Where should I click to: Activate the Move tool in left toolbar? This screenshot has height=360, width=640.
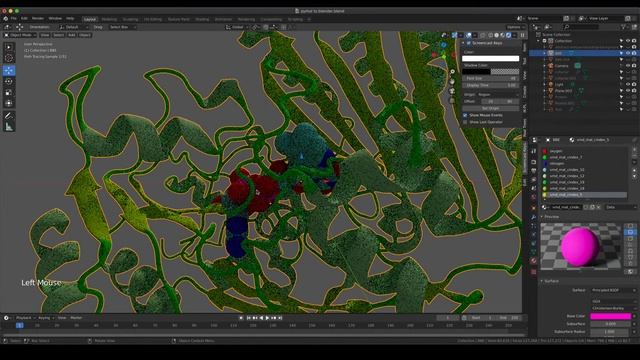tap(9, 70)
